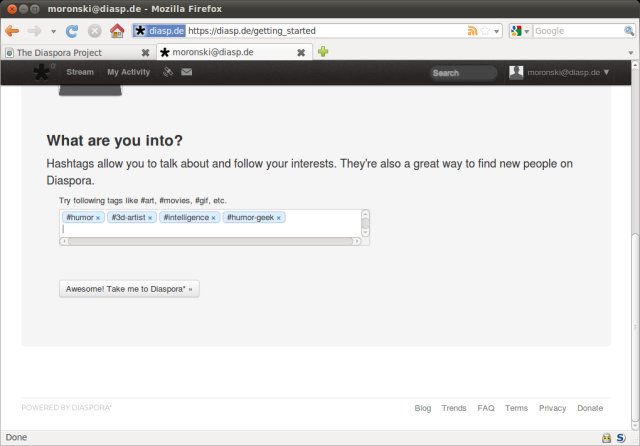
Task: Go to the Firefox Home page icon
Action: coord(117,31)
